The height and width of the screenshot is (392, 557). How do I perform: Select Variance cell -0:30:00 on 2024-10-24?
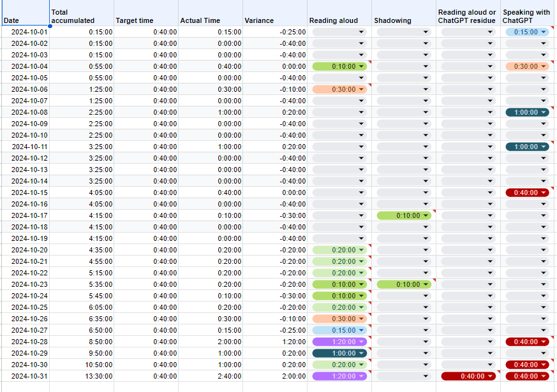[275, 296]
